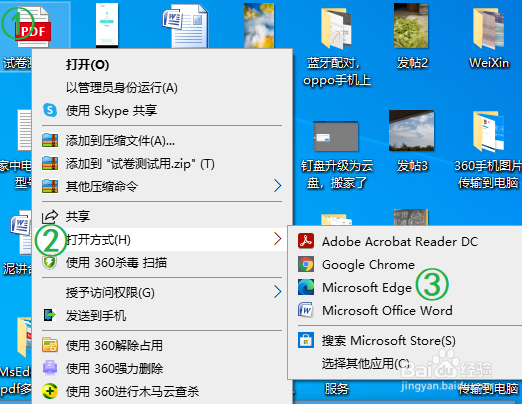Click archive icon beside 添加到压缩文件(A)...
The height and width of the screenshot is (404, 522).
50,140
